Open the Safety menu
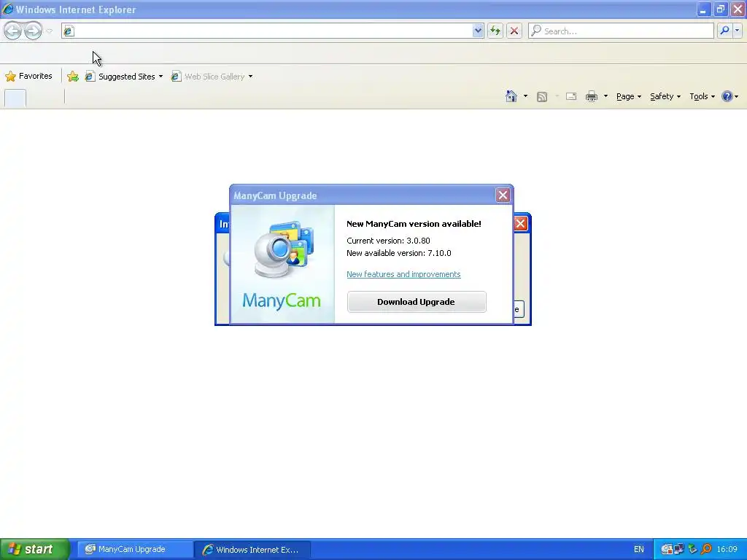The width and height of the screenshot is (747, 560). point(665,96)
